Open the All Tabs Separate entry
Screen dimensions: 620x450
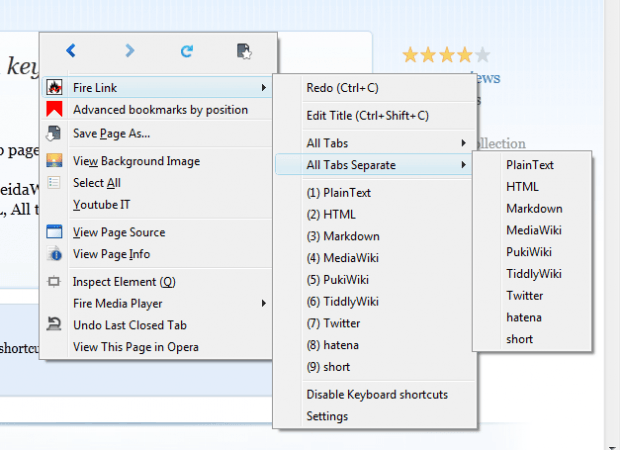(374, 164)
